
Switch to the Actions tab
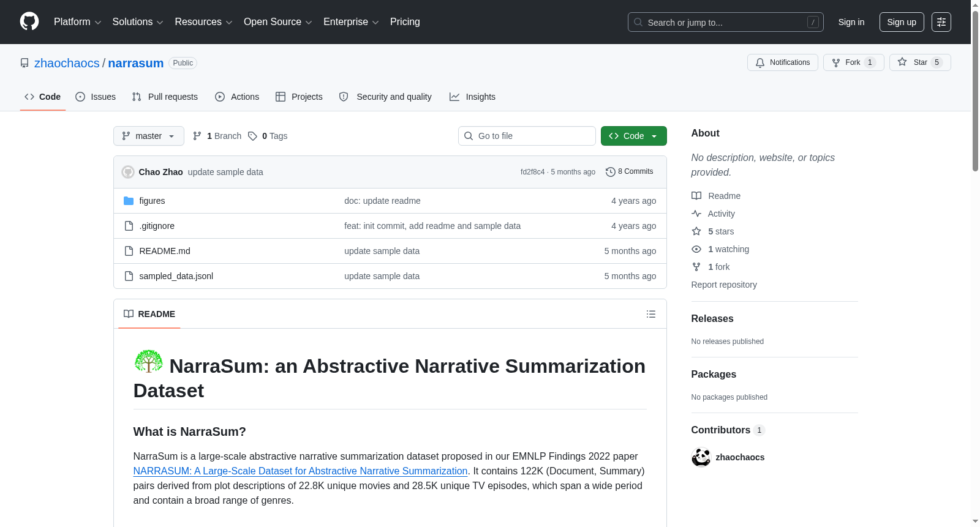[x=237, y=97]
